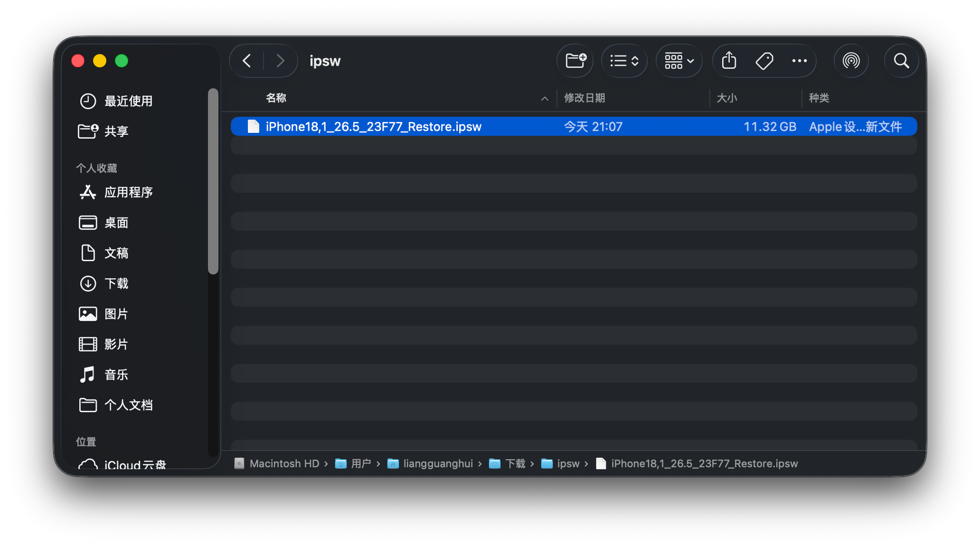Image resolution: width=980 pixels, height=547 pixels.
Task: Click the clock icon beside 最近使用
Action: [x=88, y=101]
